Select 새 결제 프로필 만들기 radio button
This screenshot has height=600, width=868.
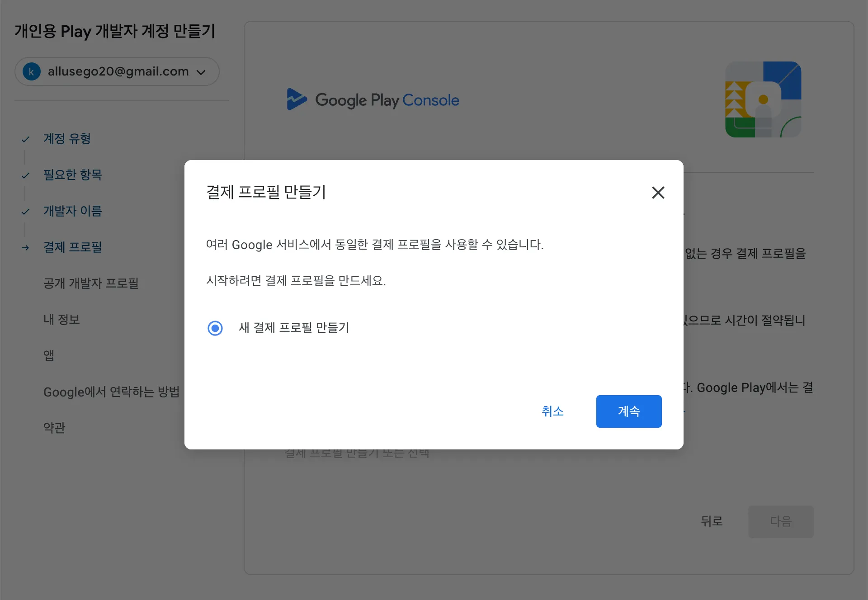pos(215,328)
